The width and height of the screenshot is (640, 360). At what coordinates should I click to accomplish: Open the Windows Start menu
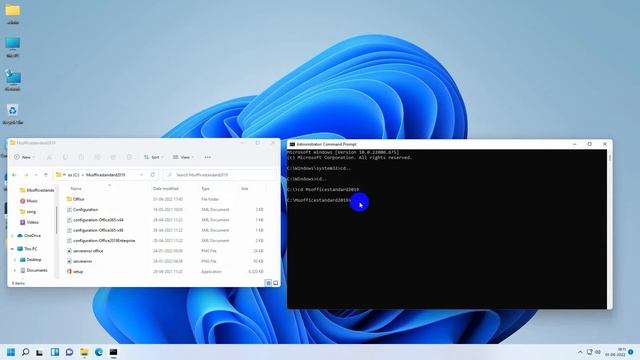[x=11, y=352]
